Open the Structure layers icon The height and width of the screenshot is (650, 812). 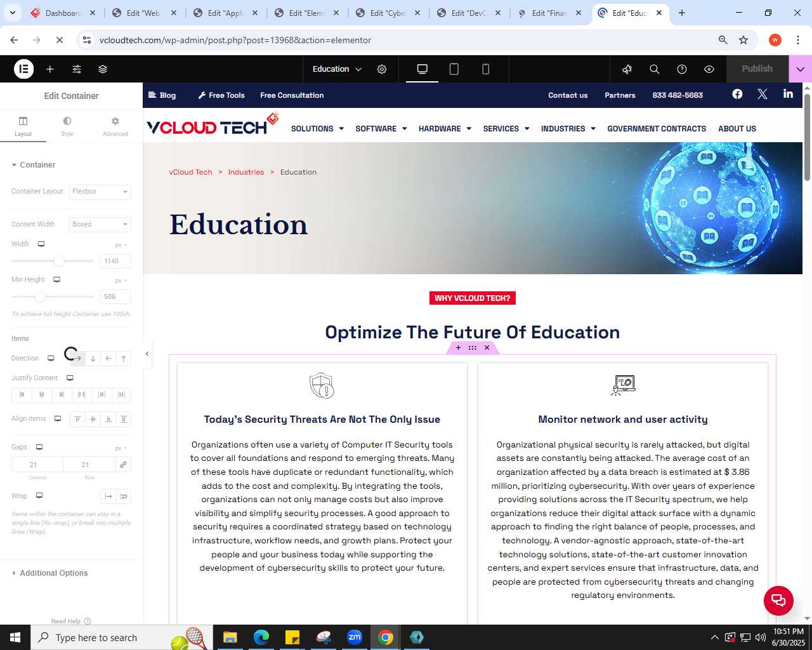(x=103, y=69)
